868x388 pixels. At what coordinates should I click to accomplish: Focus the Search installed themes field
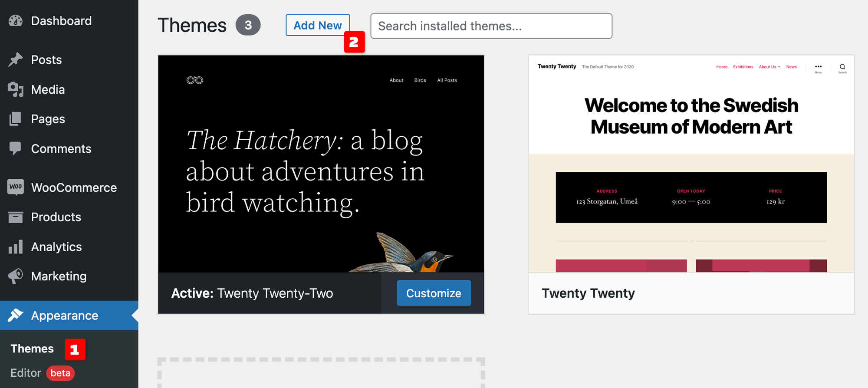pyautogui.click(x=491, y=26)
